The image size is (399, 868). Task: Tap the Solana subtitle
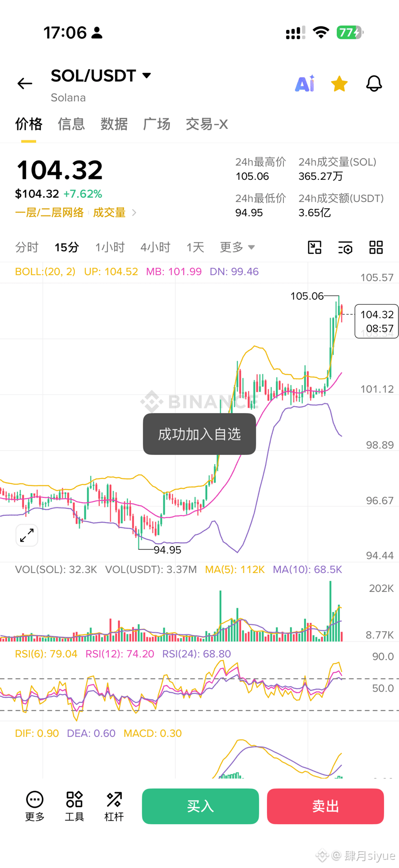click(x=68, y=98)
